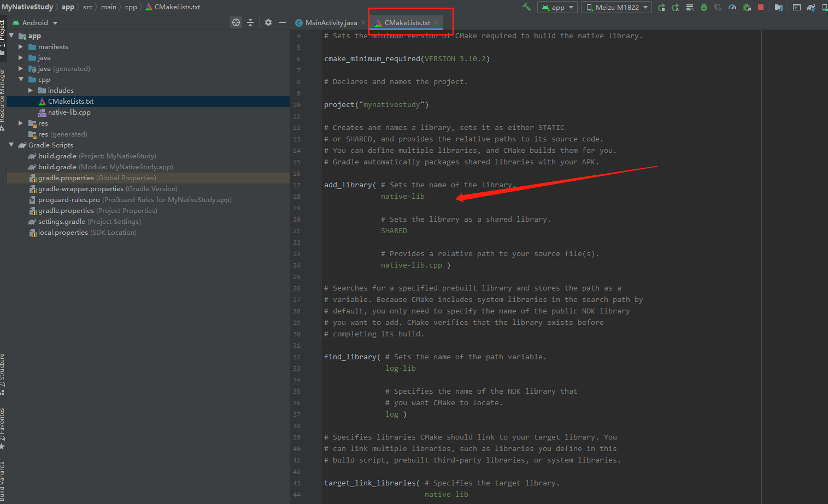Viewport: 828px width, 504px height.
Task: Open gradle.properties (Project Properties)
Action: (148, 210)
